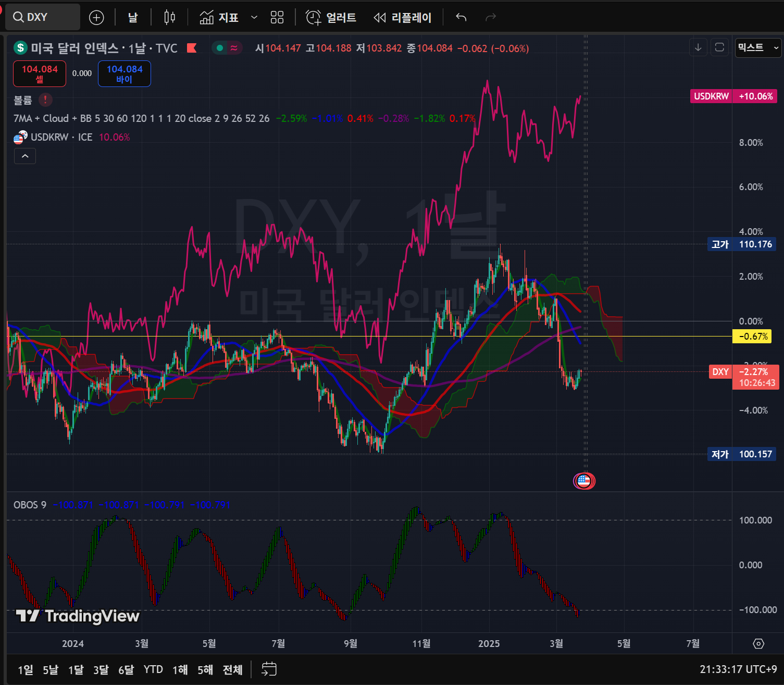Expand the indicator favorites dropdown arrow

254,18
